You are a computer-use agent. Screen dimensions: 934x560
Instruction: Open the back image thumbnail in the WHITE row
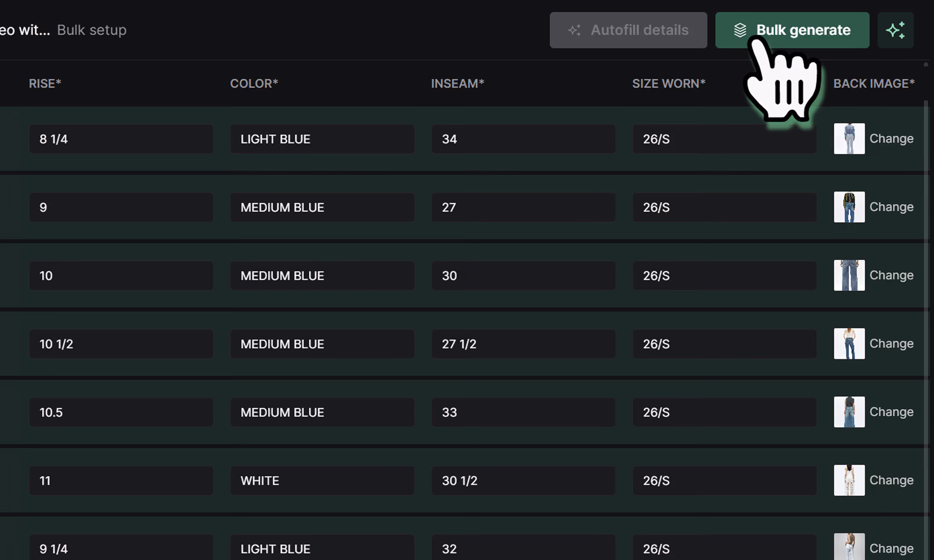[x=849, y=480]
